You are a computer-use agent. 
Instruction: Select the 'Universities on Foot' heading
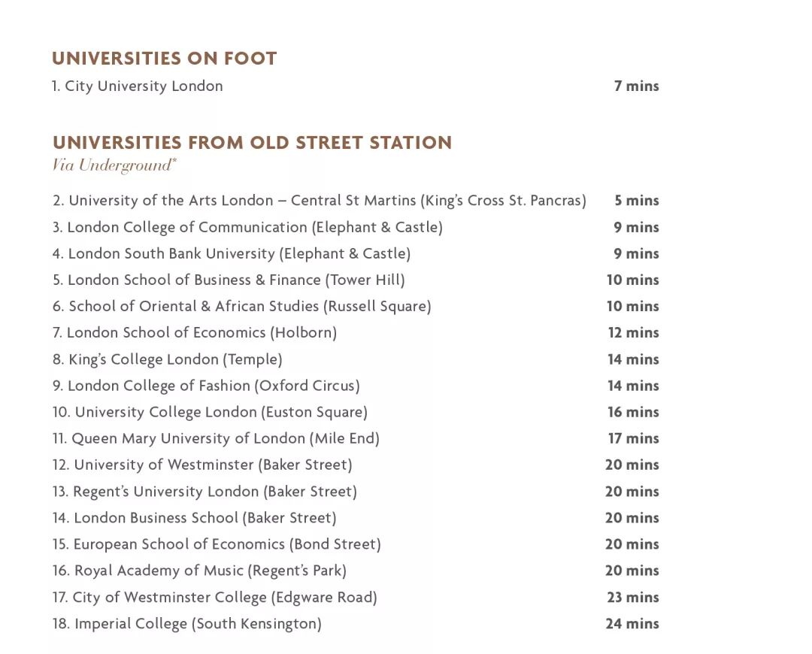164,58
